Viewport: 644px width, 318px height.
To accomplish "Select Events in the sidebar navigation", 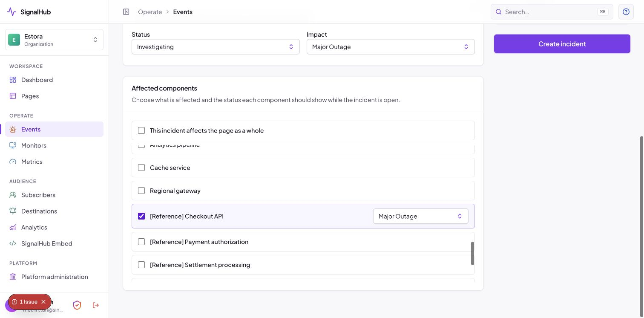I will point(54,129).
